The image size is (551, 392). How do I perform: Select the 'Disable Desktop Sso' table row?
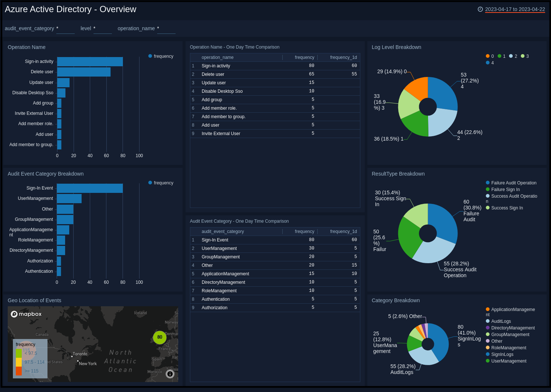click(x=275, y=91)
